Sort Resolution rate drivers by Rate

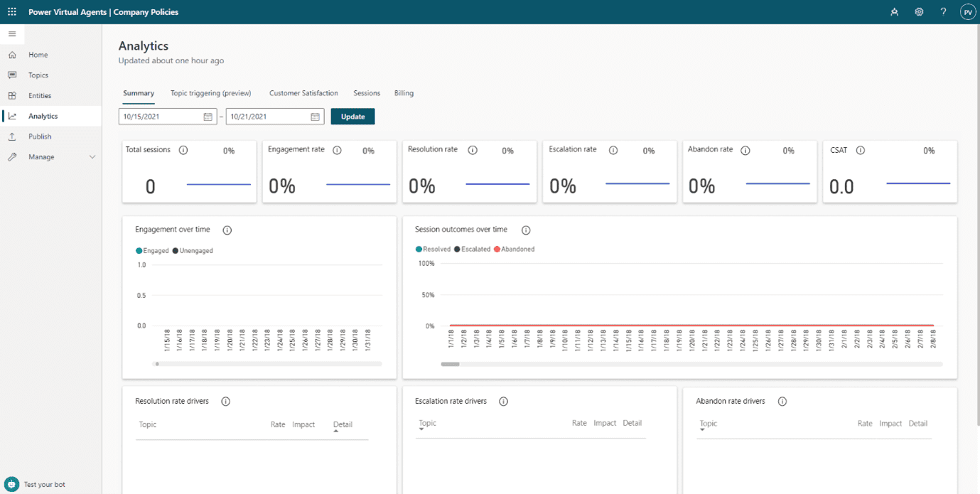pyautogui.click(x=278, y=424)
